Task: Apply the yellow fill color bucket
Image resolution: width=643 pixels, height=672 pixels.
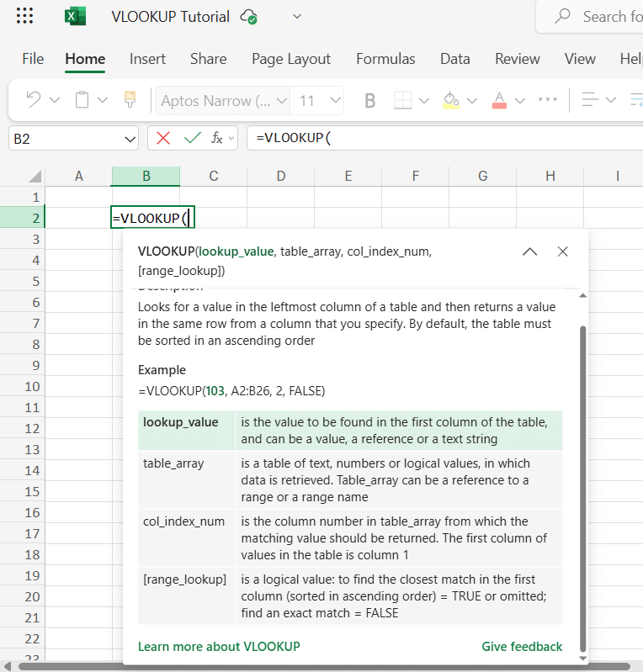Action: click(x=451, y=100)
